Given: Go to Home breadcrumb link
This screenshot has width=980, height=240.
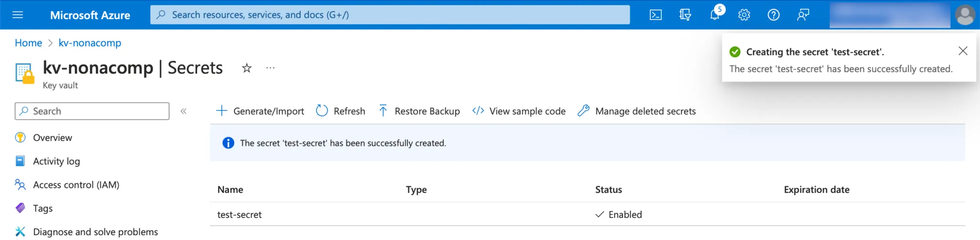Looking at the screenshot, I should coord(28,43).
